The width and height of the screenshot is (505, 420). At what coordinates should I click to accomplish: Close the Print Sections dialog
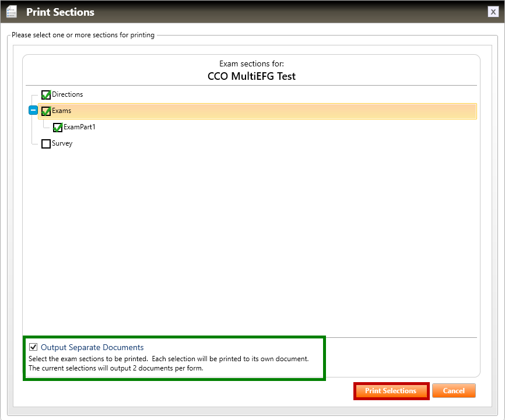[493, 12]
